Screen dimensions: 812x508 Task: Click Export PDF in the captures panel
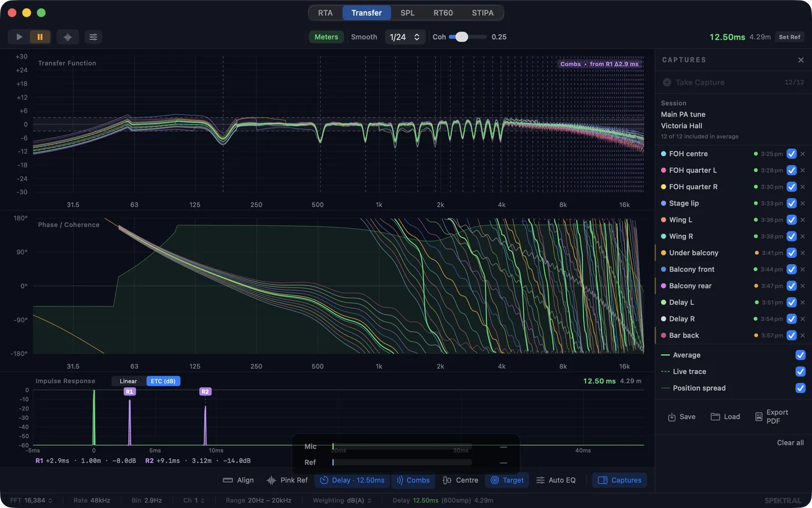click(x=771, y=417)
